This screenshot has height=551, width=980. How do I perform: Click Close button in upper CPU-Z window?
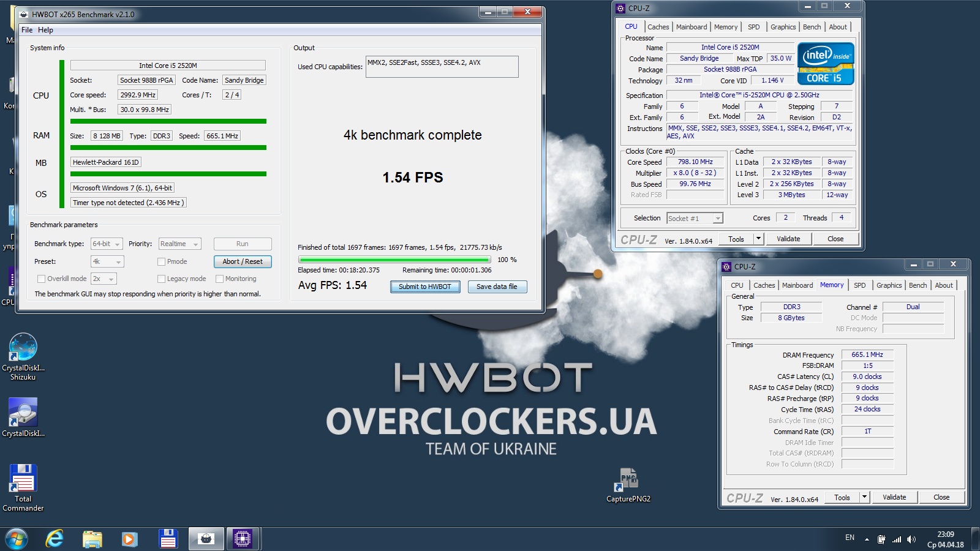[835, 239]
